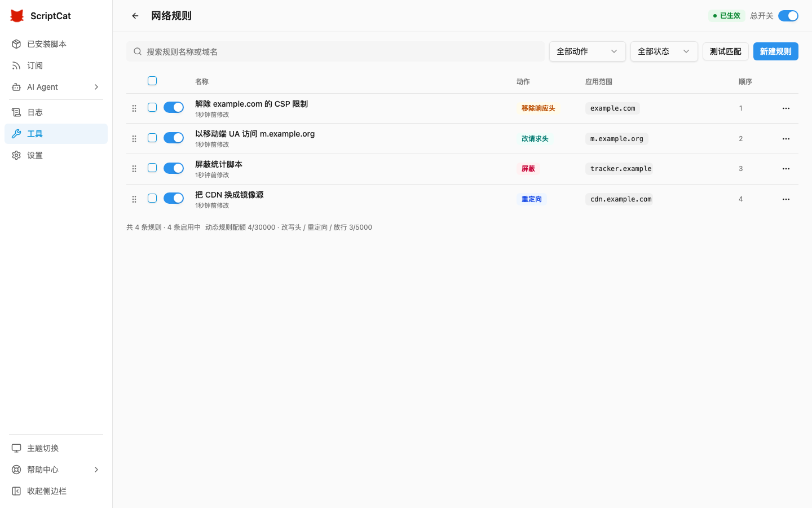Click the 名称 column header
The width and height of the screenshot is (812, 508).
(202, 82)
